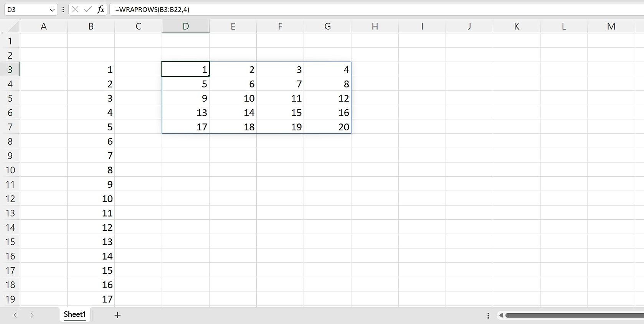Select column K header
The image size is (644, 324).
pos(517,26)
